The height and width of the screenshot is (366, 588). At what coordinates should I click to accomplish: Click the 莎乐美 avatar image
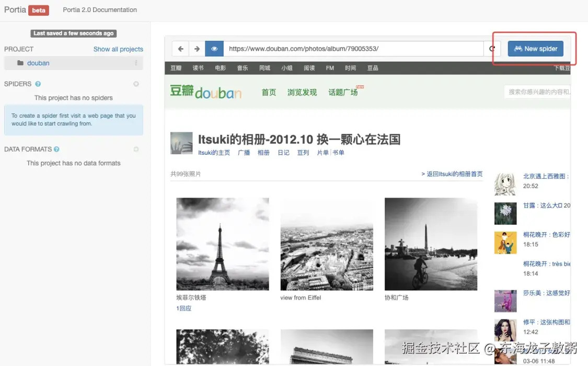[x=505, y=301]
